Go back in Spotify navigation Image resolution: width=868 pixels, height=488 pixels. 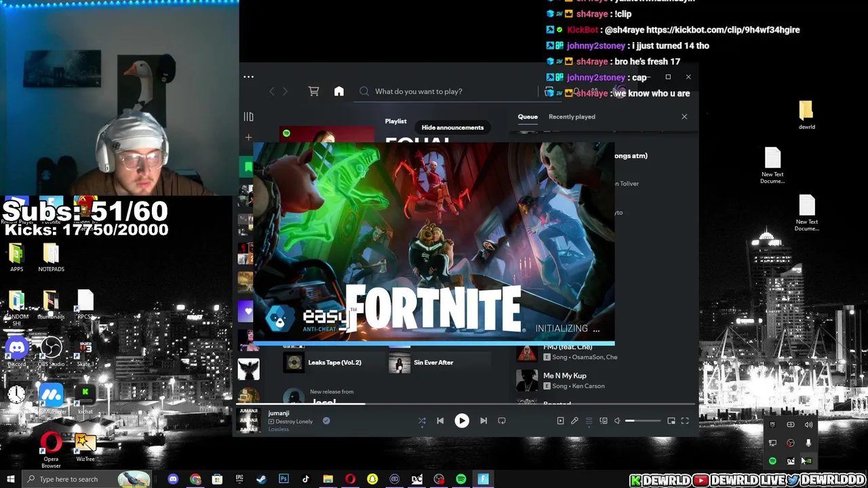[272, 91]
